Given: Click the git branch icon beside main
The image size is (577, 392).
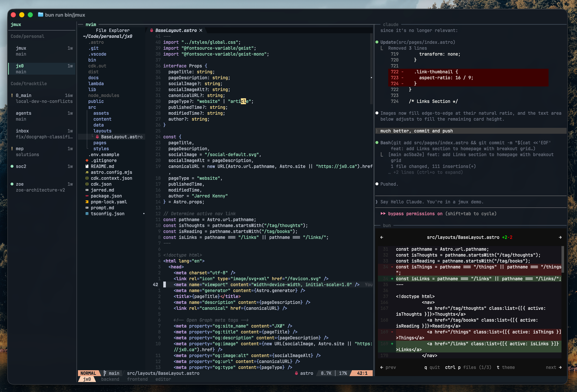Looking at the screenshot, I should (105, 373).
